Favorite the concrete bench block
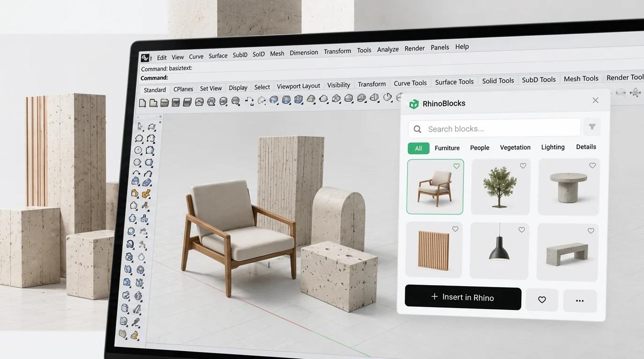 click(591, 230)
